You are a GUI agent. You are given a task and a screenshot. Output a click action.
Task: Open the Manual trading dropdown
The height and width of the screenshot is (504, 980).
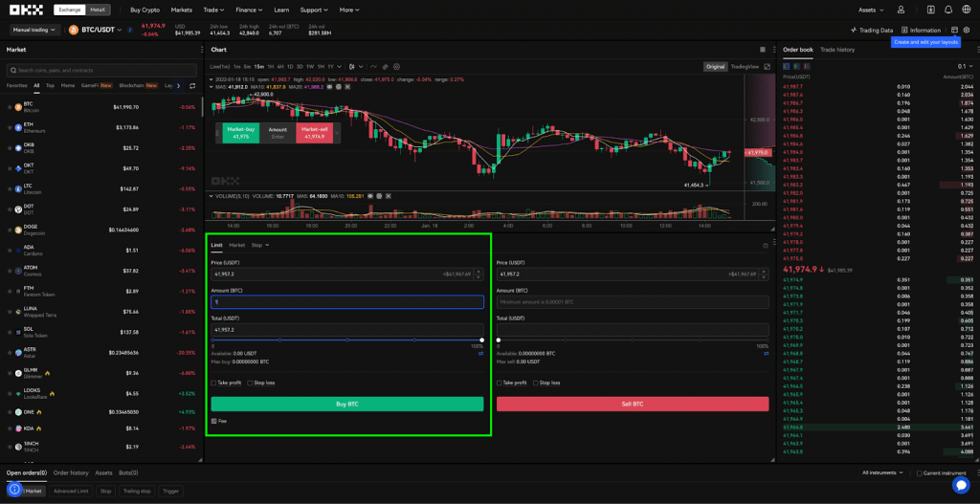(34, 30)
